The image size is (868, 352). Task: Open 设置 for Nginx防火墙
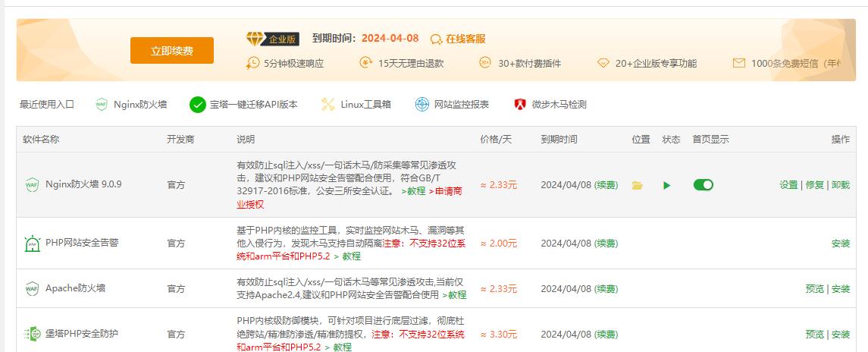pyautogui.click(x=788, y=185)
